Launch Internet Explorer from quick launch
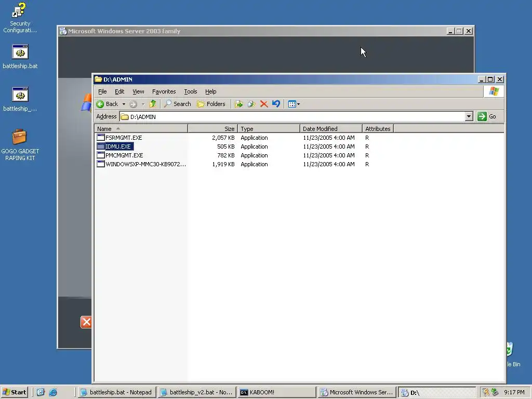532x399 pixels. (53, 392)
